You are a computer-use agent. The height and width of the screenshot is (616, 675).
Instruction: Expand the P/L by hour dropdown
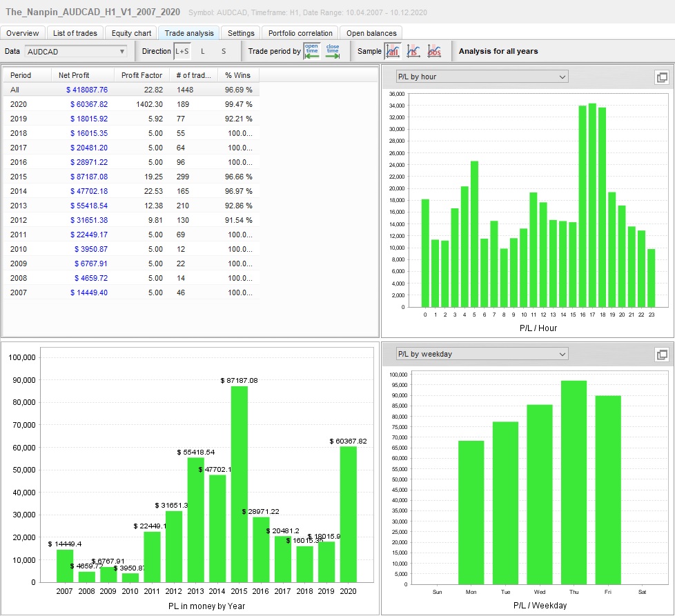[481, 77]
